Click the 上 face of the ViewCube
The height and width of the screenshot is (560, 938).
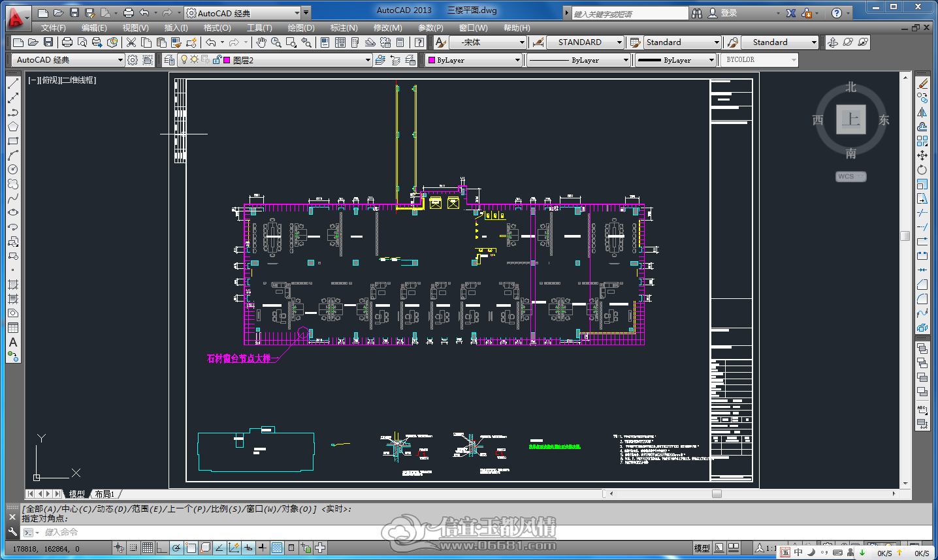[851, 119]
